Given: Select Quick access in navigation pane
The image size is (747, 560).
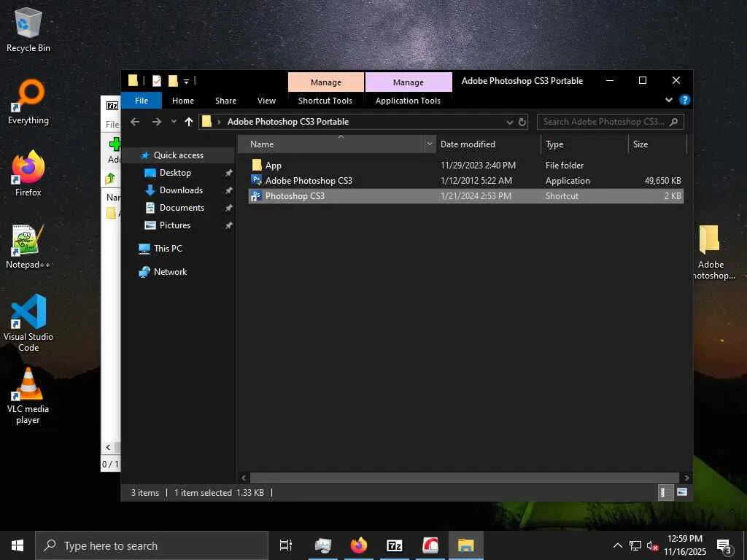Looking at the screenshot, I should click(178, 155).
